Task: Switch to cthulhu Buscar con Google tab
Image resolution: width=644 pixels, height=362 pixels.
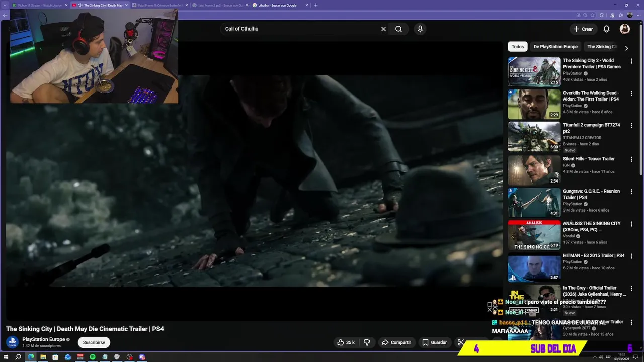Action: [x=280, y=5]
